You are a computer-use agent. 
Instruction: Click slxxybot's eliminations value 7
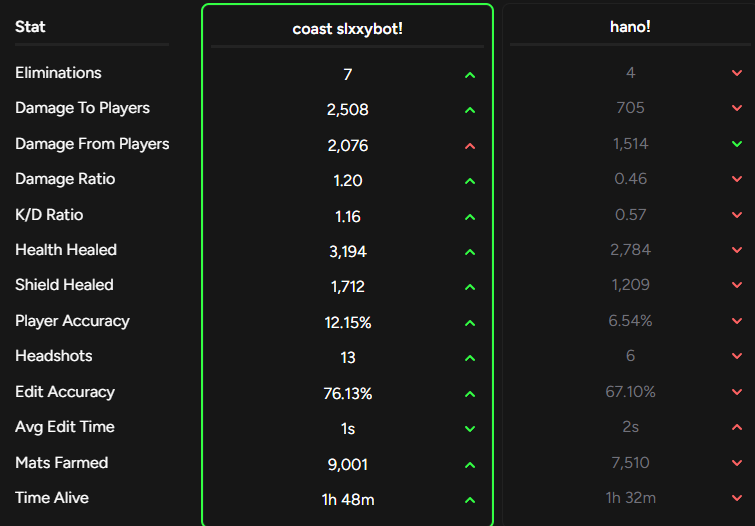348,75
